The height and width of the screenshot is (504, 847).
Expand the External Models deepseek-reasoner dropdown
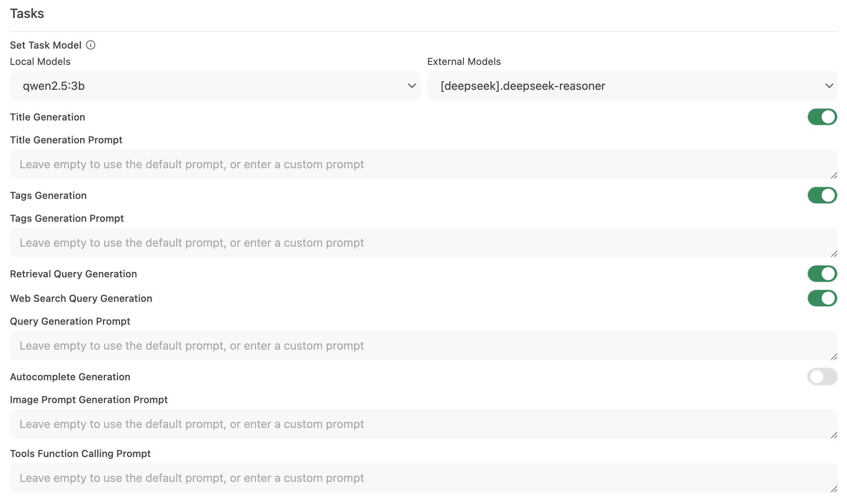632,86
